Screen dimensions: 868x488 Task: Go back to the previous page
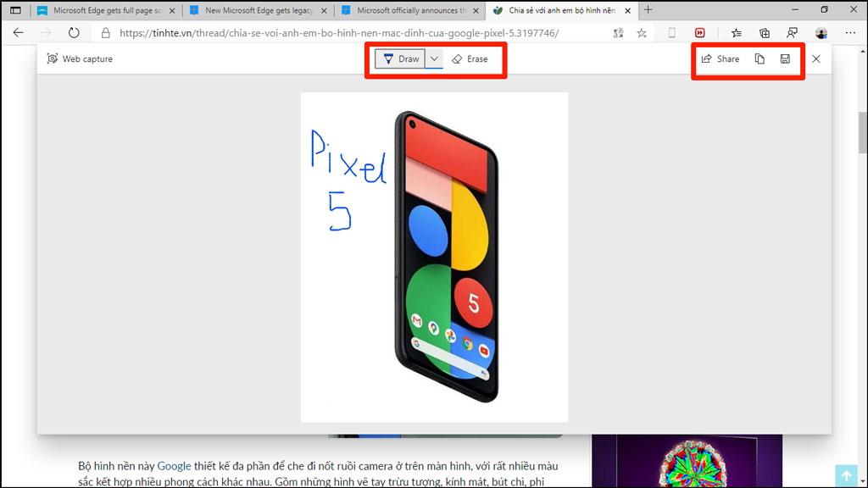[x=19, y=33]
